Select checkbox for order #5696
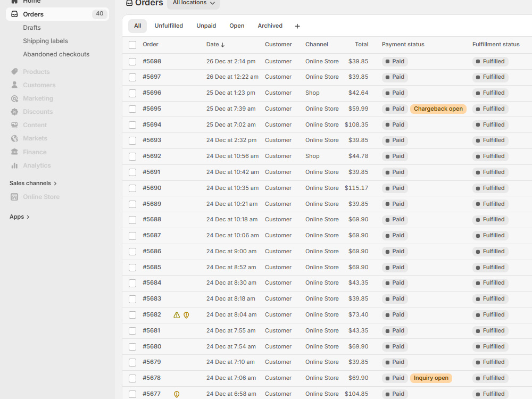Viewport: 532px width, 399px height. pos(132,93)
